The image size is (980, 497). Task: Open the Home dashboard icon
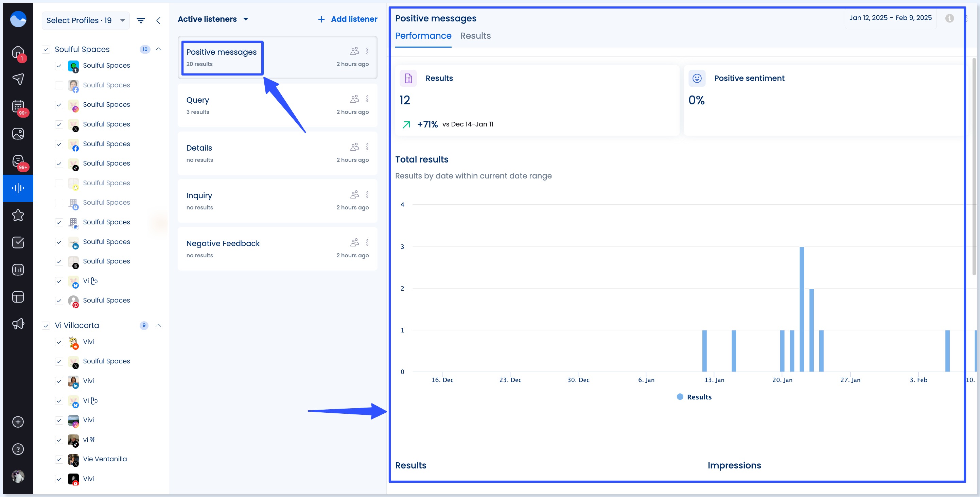(x=18, y=52)
